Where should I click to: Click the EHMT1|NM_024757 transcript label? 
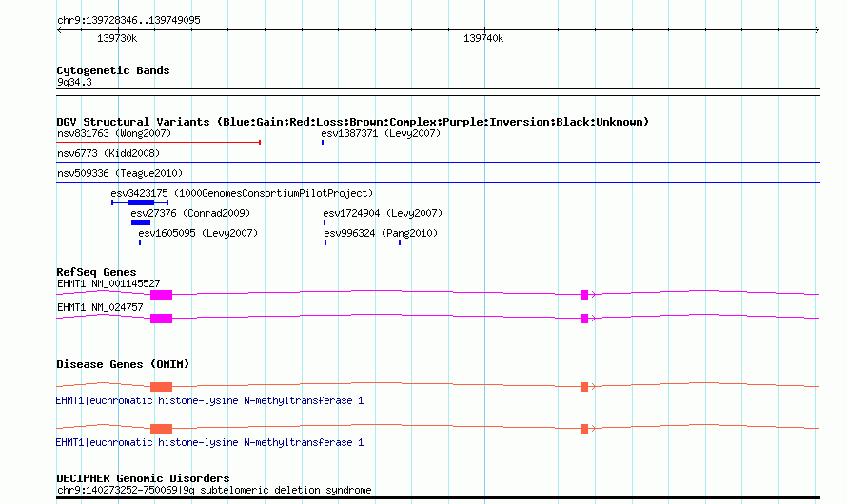pos(100,307)
